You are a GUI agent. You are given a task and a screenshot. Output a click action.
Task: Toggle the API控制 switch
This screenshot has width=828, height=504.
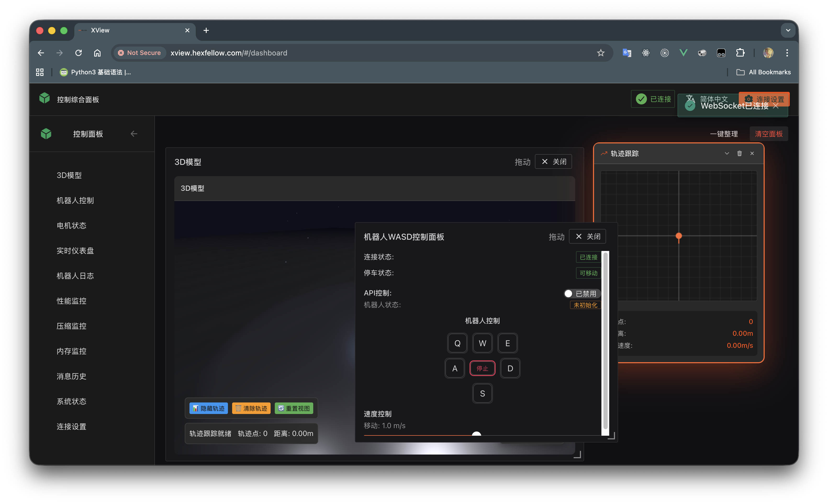click(x=582, y=294)
